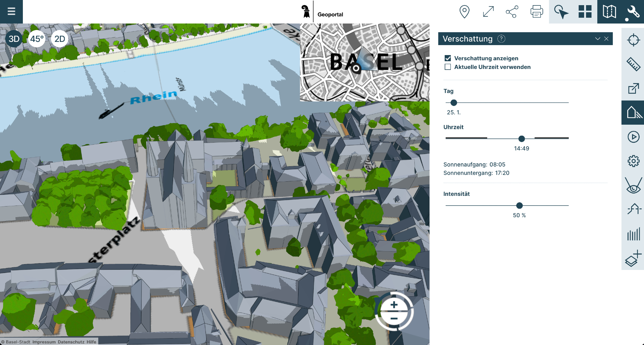Open the Impressum link
The width and height of the screenshot is (644, 345).
pos(44,342)
